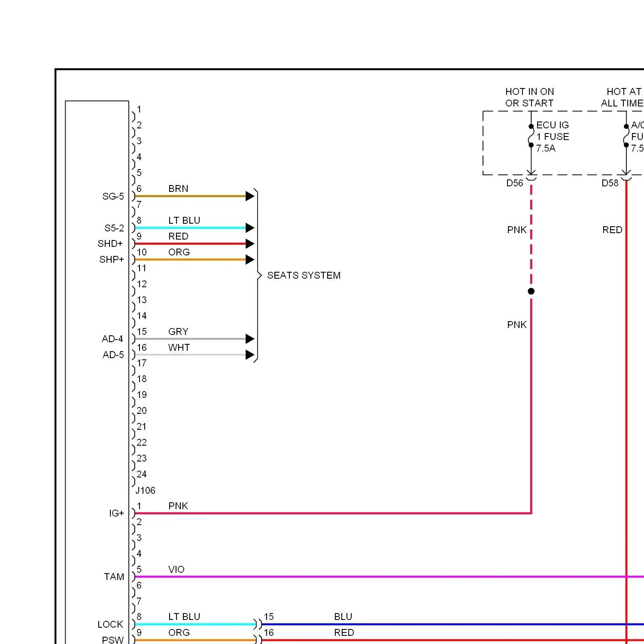Viewport: 644px width, 644px height.
Task: Click the SHD+ terminal label
Action: tap(110, 243)
